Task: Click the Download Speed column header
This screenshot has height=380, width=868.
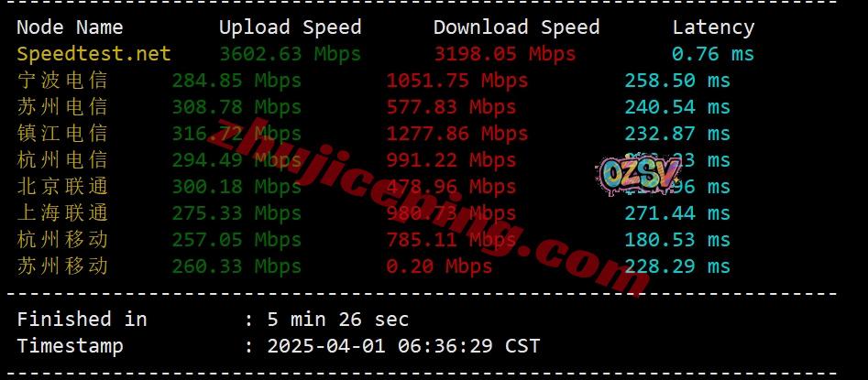Action: tap(516, 27)
